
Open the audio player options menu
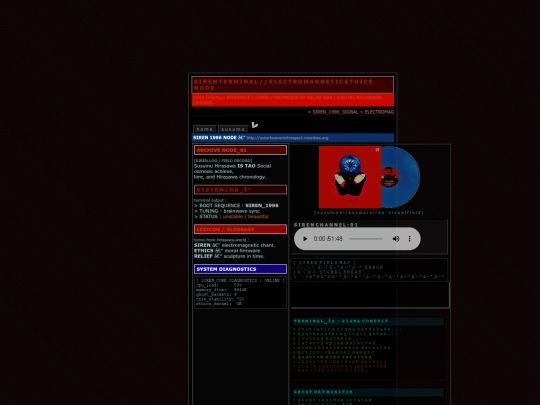(409, 239)
